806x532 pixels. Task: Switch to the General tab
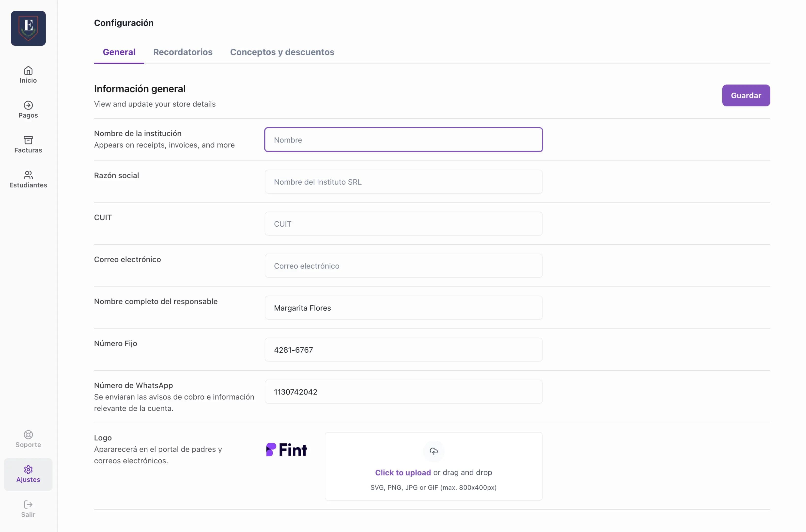(119, 52)
